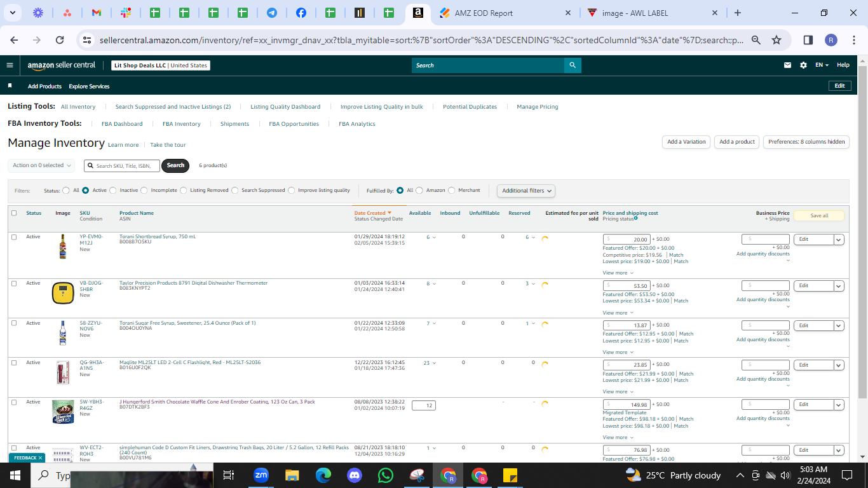
Task: Set Fulfilled By to Amazon
Action: pyautogui.click(x=419, y=190)
